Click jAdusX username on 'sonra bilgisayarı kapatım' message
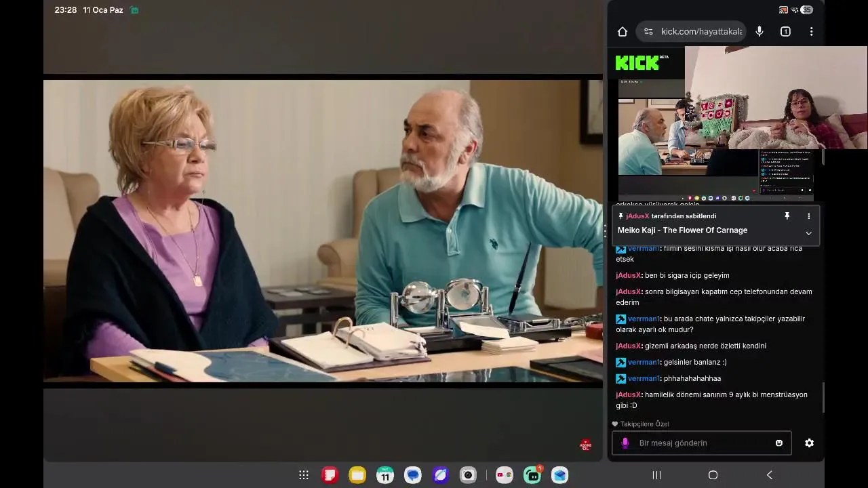 629,291
